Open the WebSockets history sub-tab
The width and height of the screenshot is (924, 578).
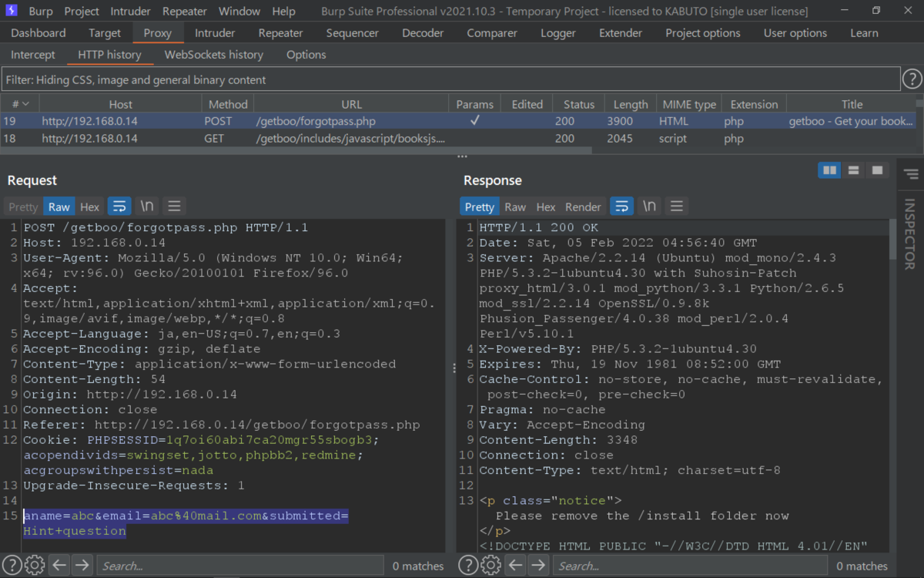214,55
